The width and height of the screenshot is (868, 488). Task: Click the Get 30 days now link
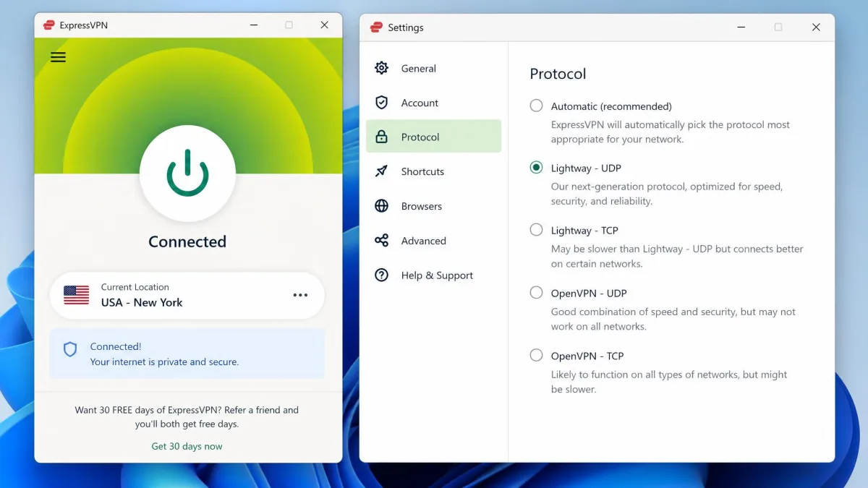[187, 446]
